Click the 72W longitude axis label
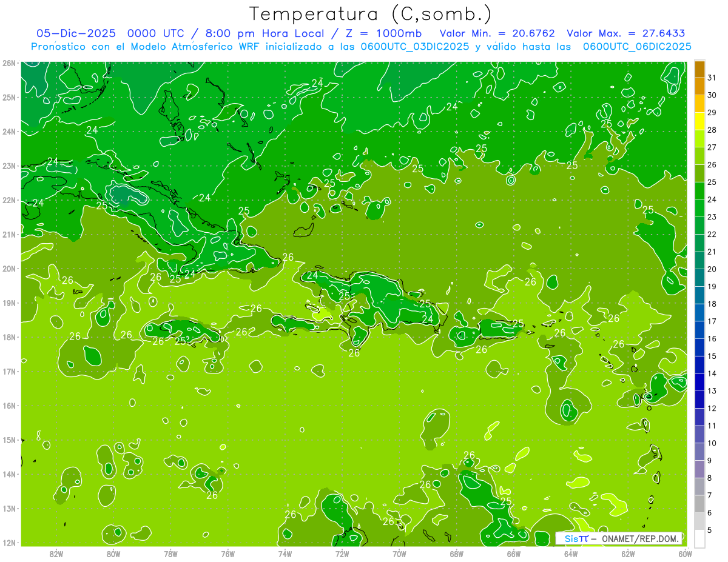The width and height of the screenshot is (728, 562). tap(342, 553)
